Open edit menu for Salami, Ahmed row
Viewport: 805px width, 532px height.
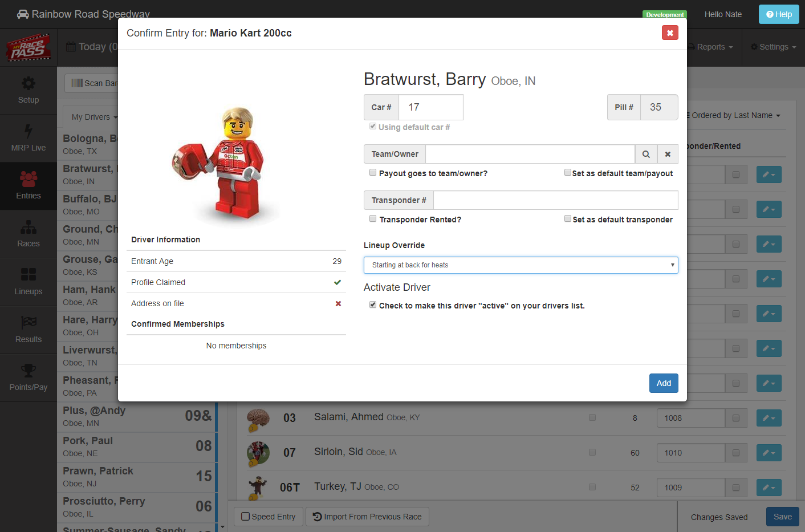(769, 418)
